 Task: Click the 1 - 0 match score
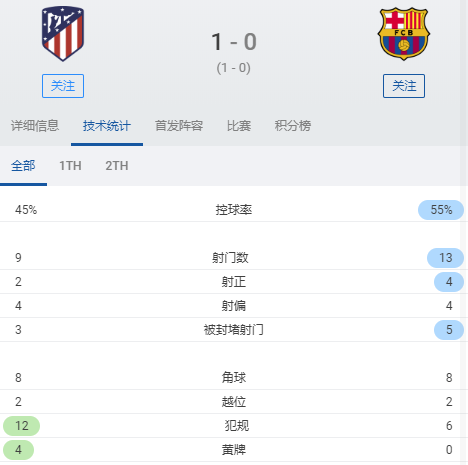(234, 42)
